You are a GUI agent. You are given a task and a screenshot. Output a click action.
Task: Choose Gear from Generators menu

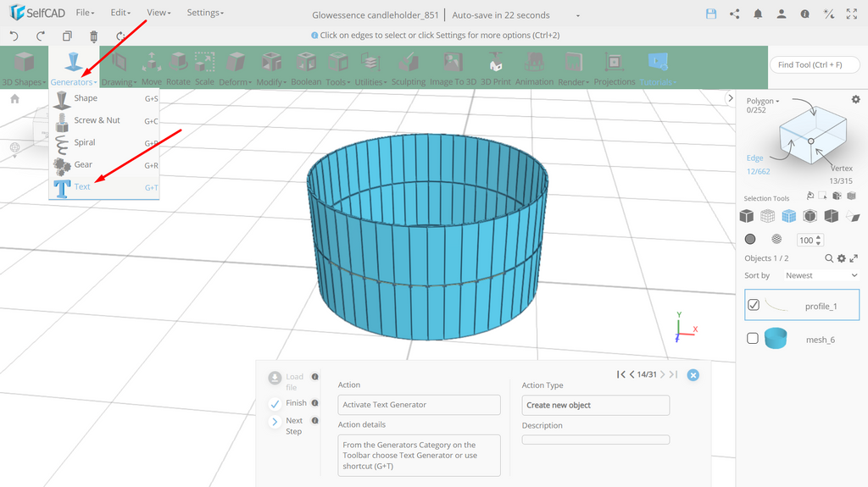click(x=104, y=165)
